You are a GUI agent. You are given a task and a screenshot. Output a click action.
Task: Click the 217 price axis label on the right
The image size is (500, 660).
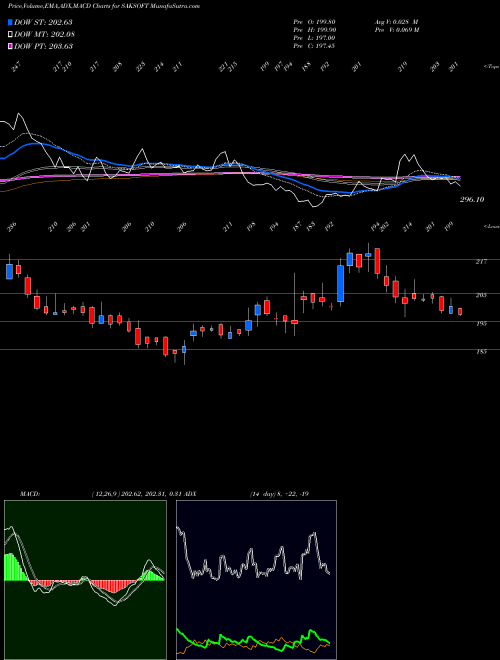pos(481,262)
